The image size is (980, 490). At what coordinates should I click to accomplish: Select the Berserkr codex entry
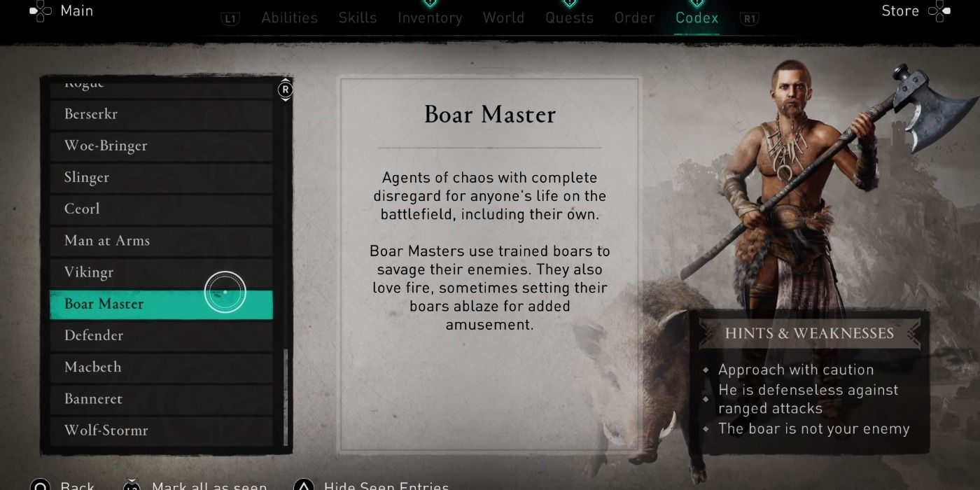point(161,114)
